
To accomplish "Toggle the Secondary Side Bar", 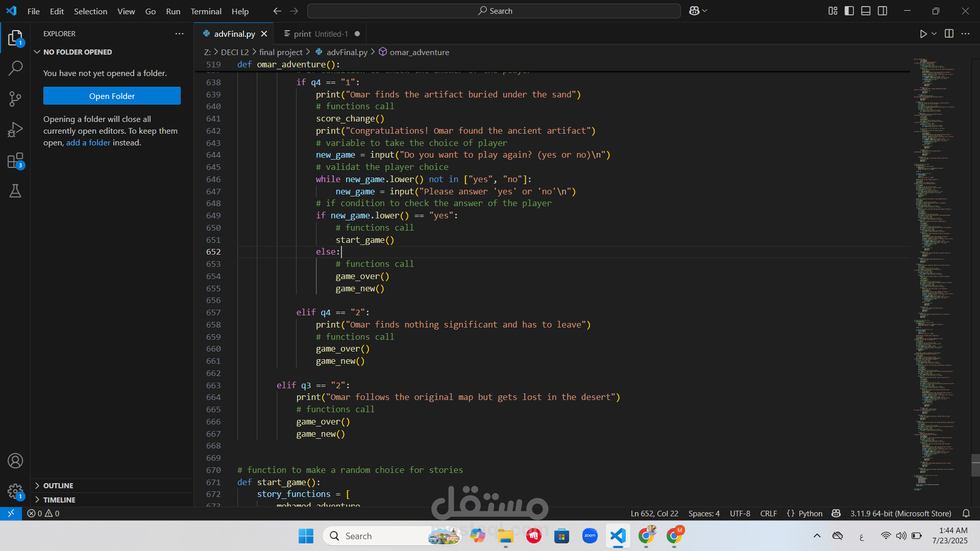I will pyautogui.click(x=883, y=11).
